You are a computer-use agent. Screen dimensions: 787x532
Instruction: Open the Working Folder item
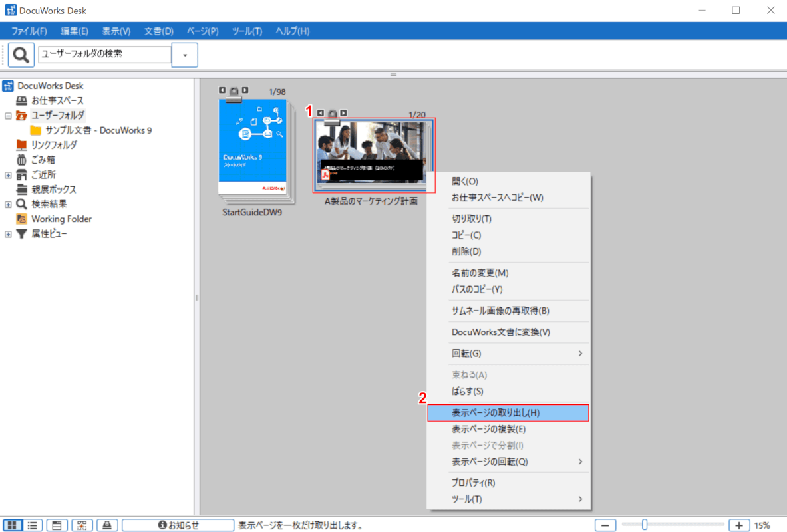[x=61, y=219]
